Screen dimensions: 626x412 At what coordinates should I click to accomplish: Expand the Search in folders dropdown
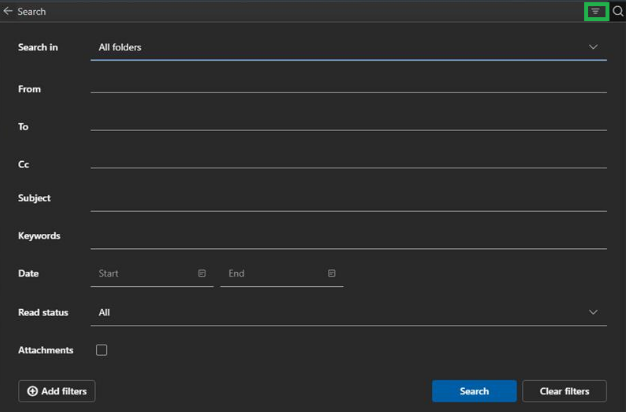(349, 48)
